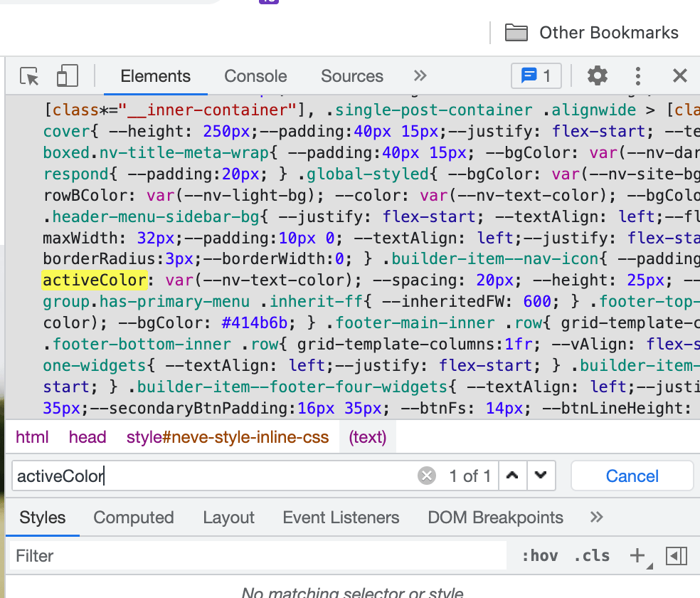Open the Other Bookmarks folder

tap(592, 33)
